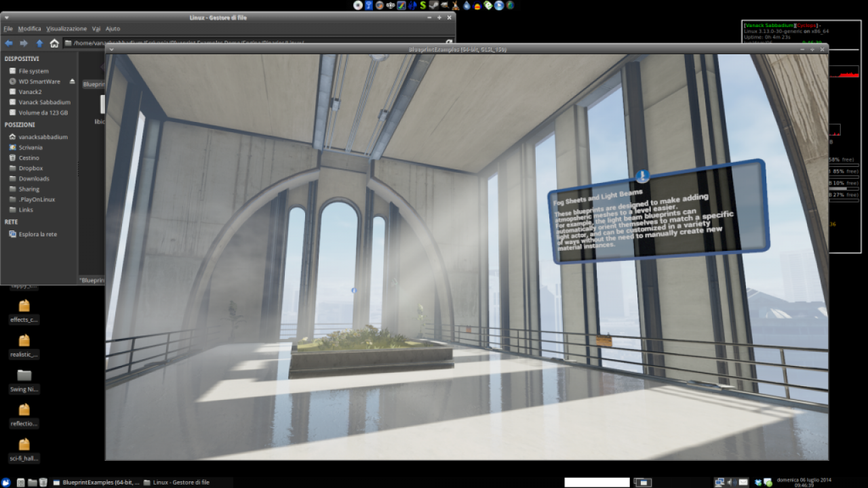Screen dimensions: 868x488
Task: Click the folder launcher in bottom panel
Action: tap(32, 483)
